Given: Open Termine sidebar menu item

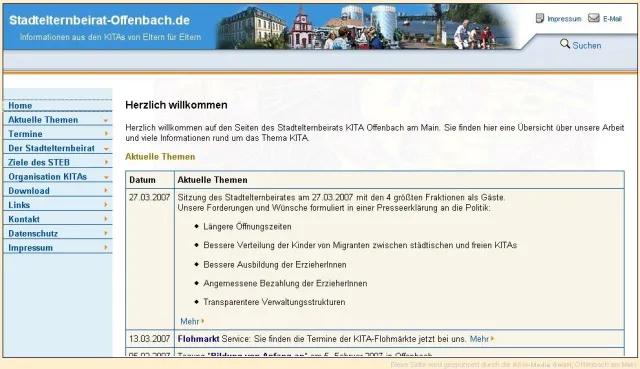Looking at the screenshot, I should click(58, 134).
